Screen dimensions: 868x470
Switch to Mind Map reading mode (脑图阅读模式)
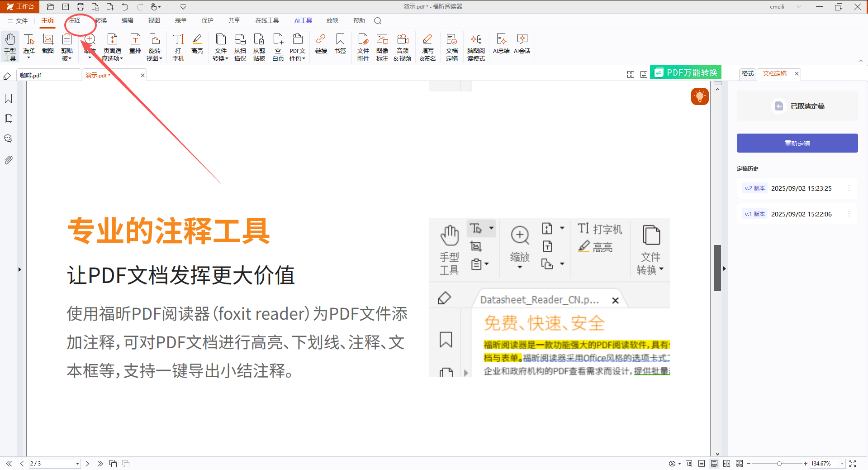click(x=476, y=47)
